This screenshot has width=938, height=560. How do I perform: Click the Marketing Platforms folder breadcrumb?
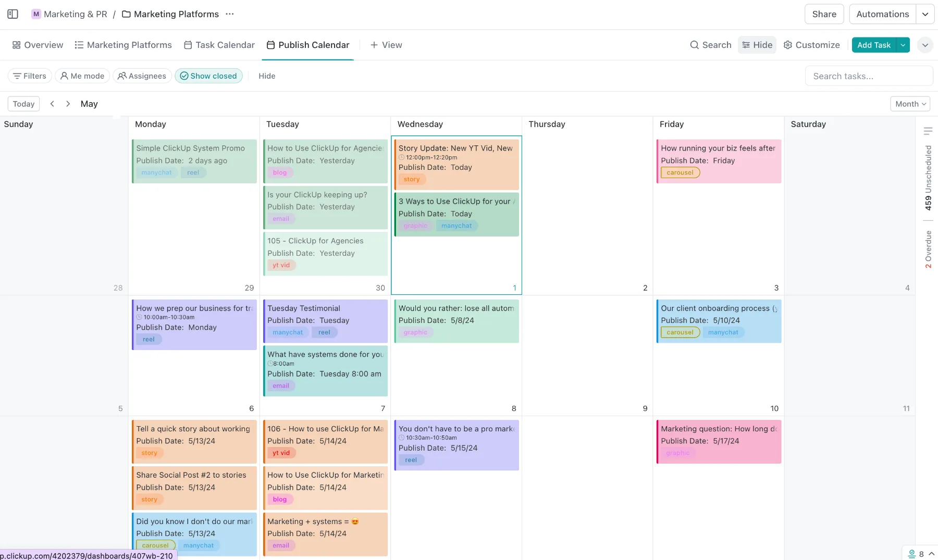click(170, 14)
